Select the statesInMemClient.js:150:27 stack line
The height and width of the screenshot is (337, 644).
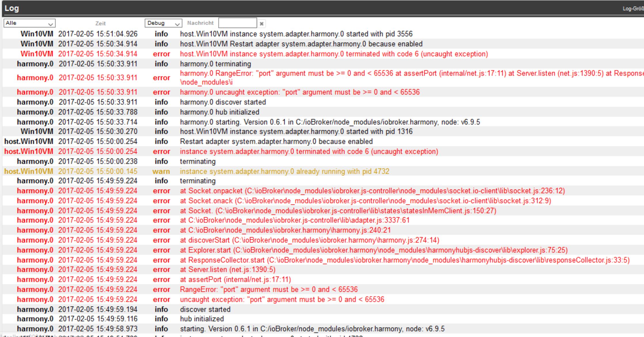pos(338,211)
